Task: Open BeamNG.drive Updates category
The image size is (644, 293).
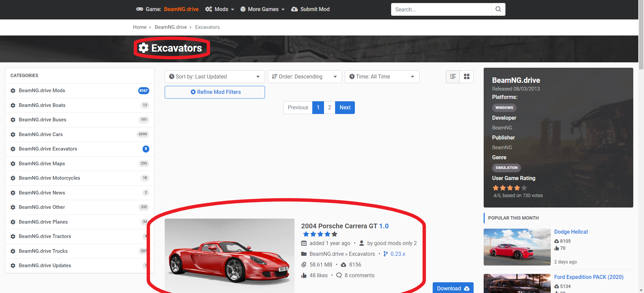Action: (80, 266)
